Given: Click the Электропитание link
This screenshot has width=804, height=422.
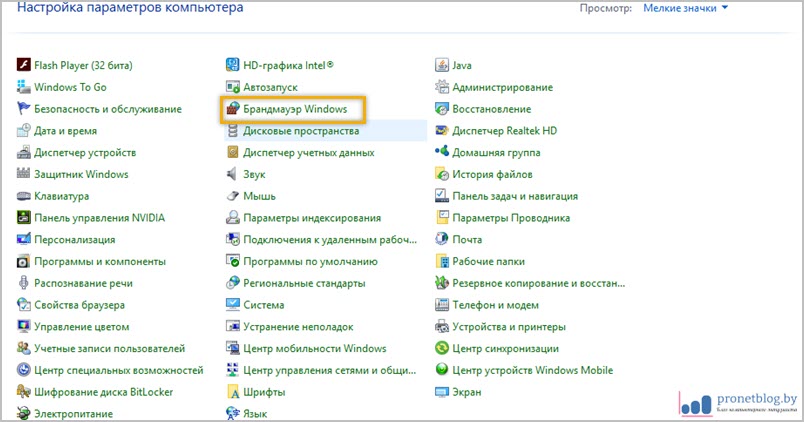Looking at the screenshot, I should coord(74,413).
